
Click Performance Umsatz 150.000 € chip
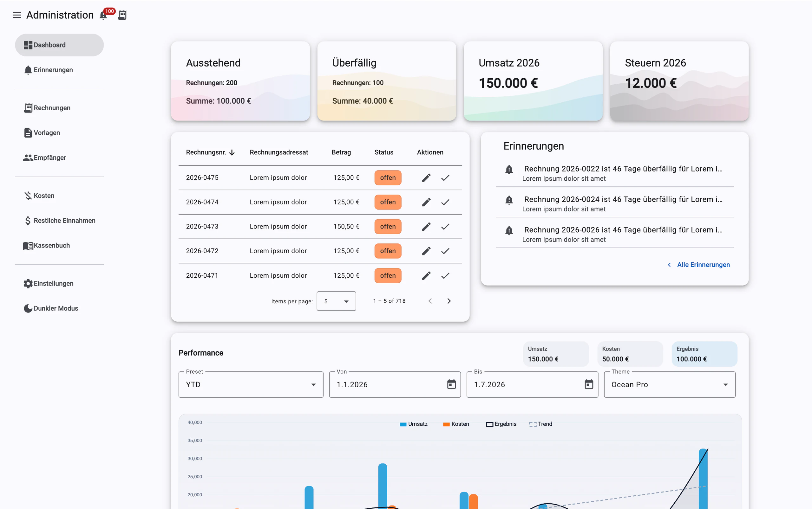pos(556,354)
